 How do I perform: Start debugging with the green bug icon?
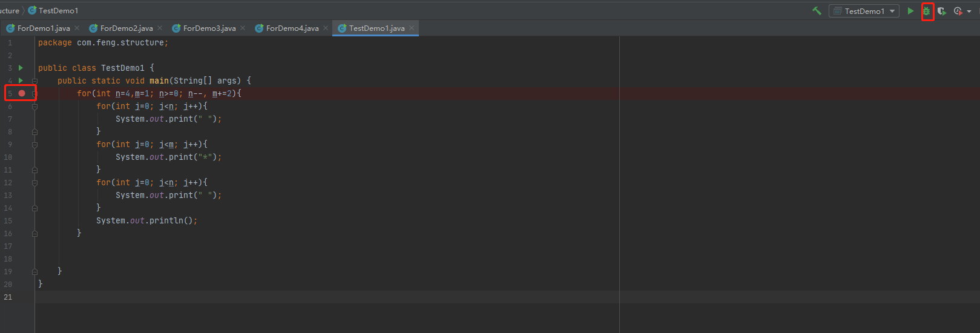pyautogui.click(x=926, y=11)
